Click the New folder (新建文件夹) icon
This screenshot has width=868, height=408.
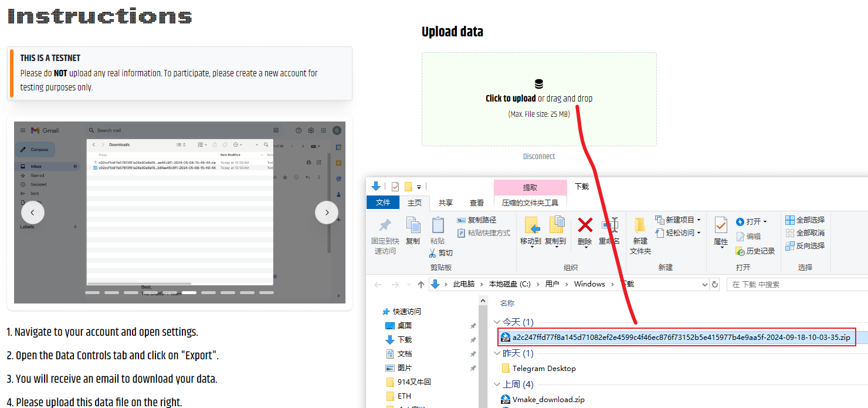pos(640,225)
